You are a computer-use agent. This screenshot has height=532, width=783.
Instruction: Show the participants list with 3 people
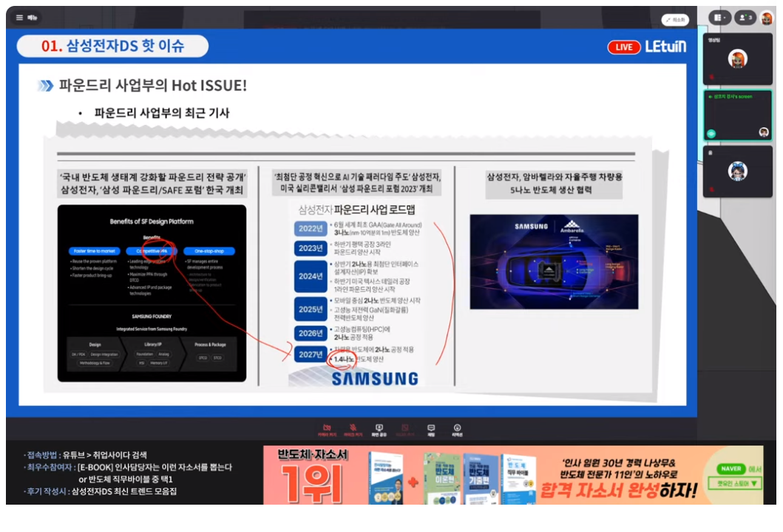745,18
